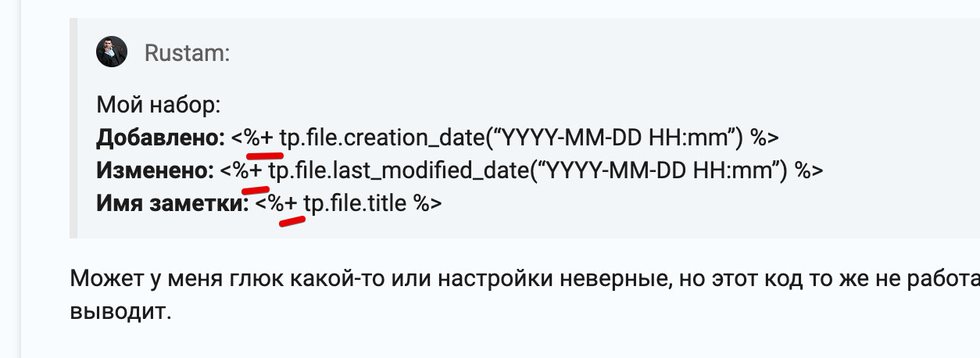Click the "Rustam:" username in the quote header
980x358 pixels.
click(186, 53)
